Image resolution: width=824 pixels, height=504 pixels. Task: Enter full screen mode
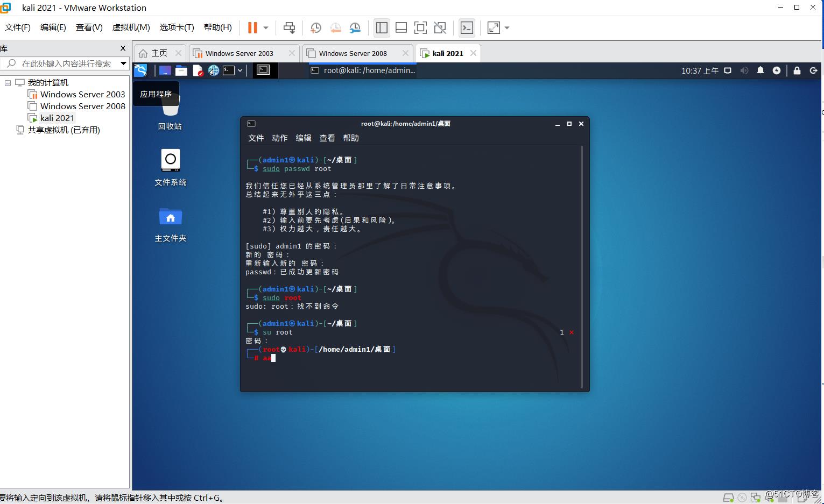420,27
